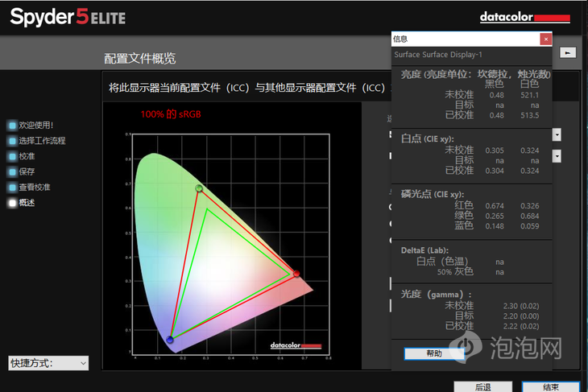This screenshot has width=588, height=392.
Task: Click the calibrated white luminance value 513.5
Action: (x=529, y=115)
